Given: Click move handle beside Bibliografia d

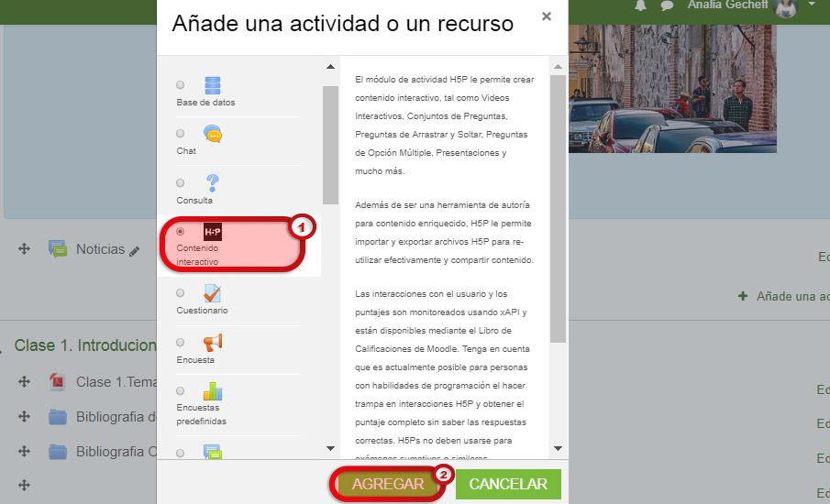Looking at the screenshot, I should point(25,416).
